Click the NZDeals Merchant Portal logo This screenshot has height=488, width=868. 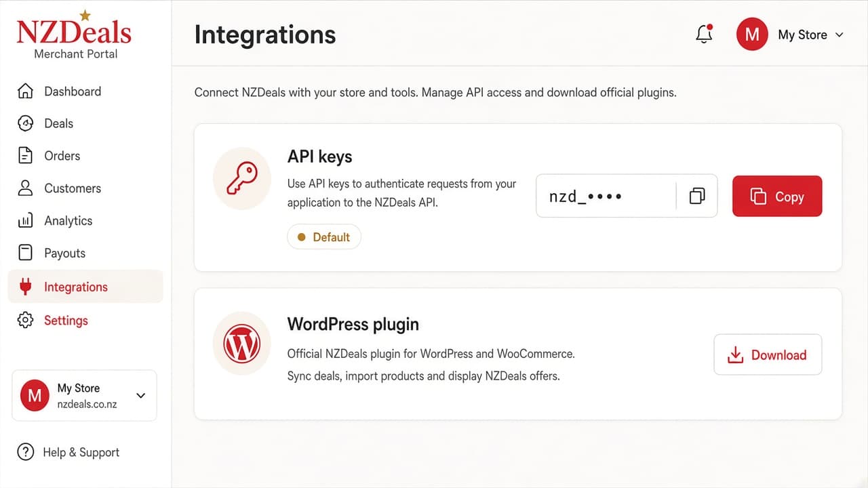[x=75, y=35]
